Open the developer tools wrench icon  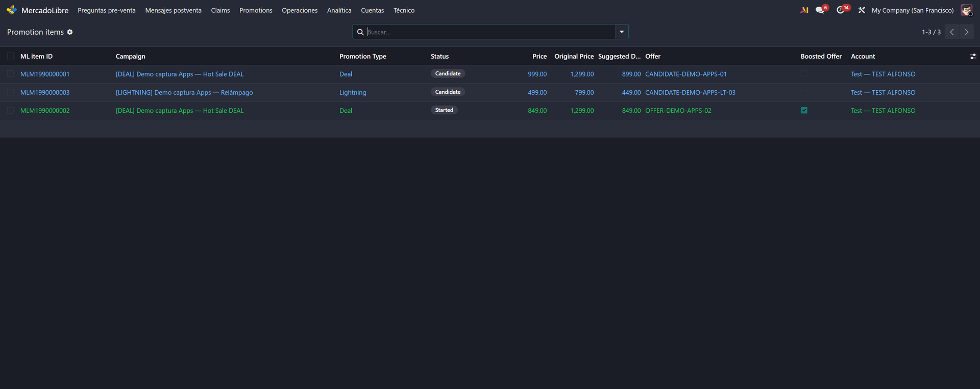coord(862,10)
